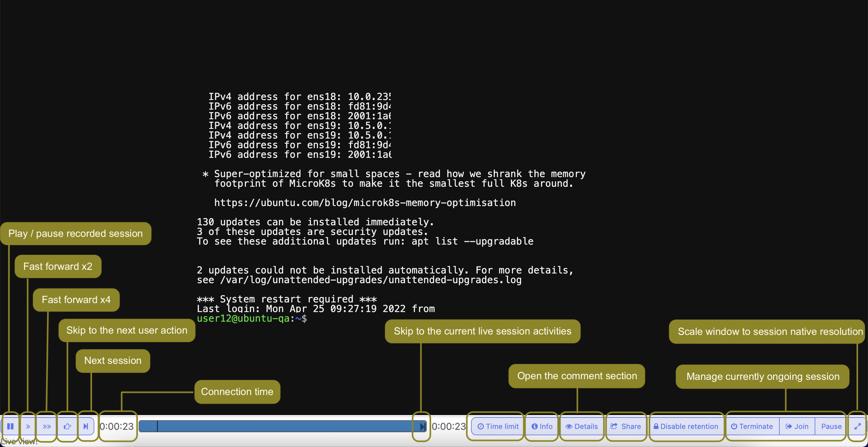
Task: Pause the recorded session playback
Action: 10,427
